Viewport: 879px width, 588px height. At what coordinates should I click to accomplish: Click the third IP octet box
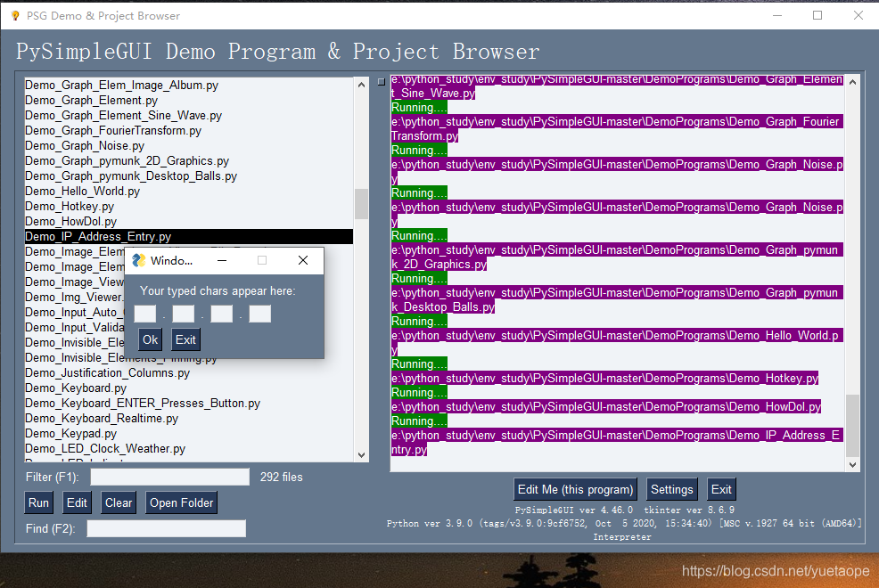coord(221,314)
